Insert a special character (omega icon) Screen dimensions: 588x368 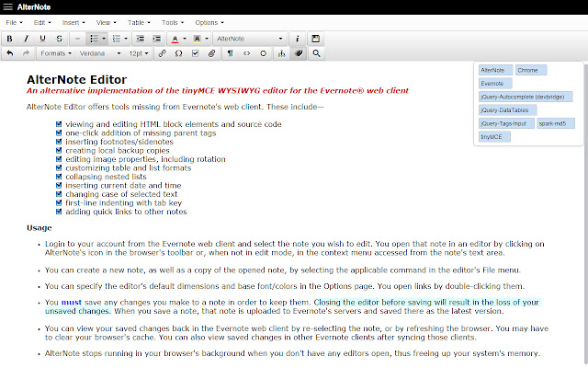coord(178,53)
